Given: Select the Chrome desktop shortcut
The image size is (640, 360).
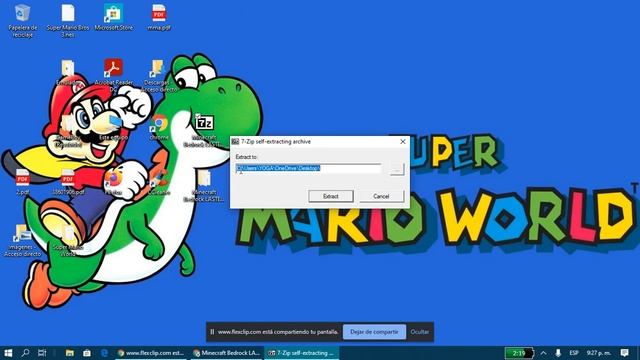Looking at the screenshot, I should (x=159, y=127).
